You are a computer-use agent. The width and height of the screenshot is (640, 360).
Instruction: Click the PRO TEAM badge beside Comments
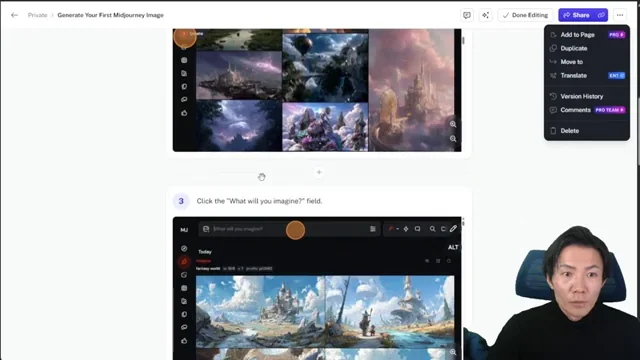point(609,110)
